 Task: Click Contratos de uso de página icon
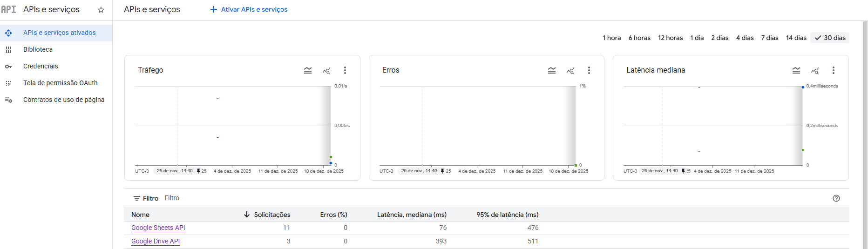8,100
